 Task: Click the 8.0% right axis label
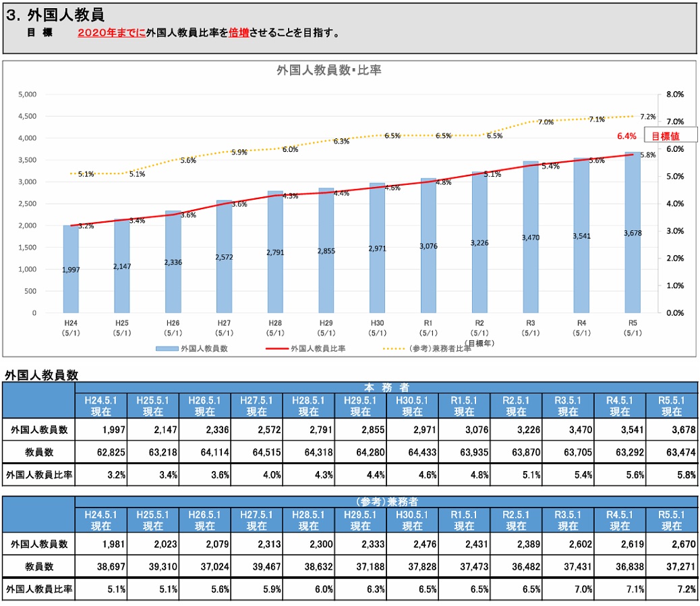675,94
